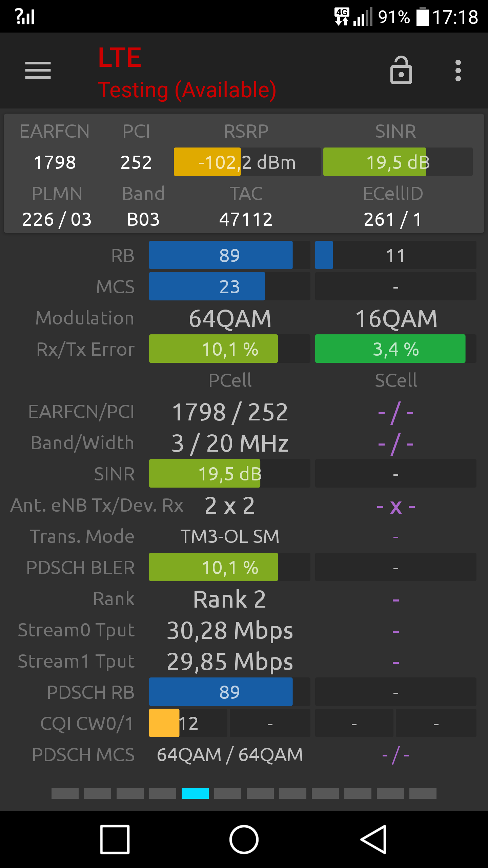Viewport: 488px width, 868px height.
Task: Tap the PDSCH BLER 10,1 % bar
Action: coord(229,567)
